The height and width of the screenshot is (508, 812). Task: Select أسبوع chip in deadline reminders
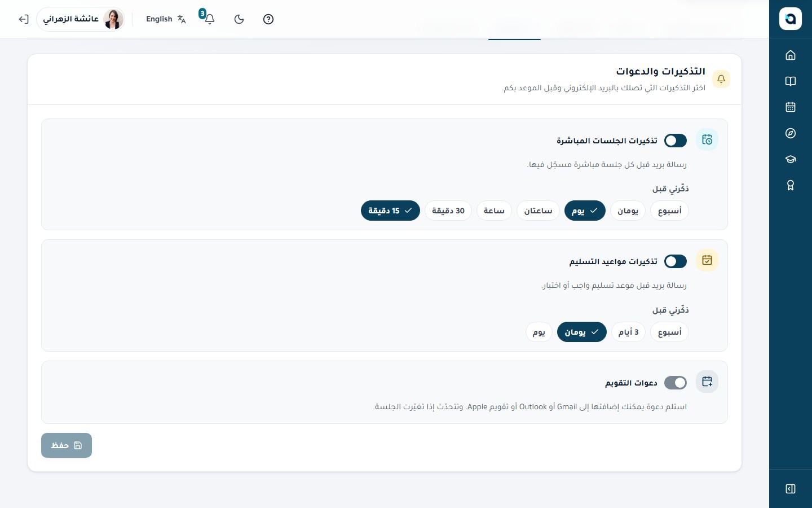(x=669, y=332)
